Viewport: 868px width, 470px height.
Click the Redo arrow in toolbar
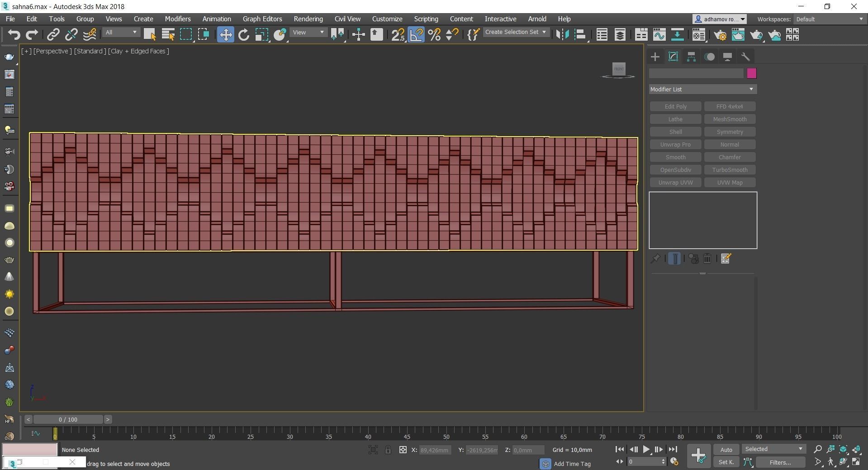coord(32,35)
